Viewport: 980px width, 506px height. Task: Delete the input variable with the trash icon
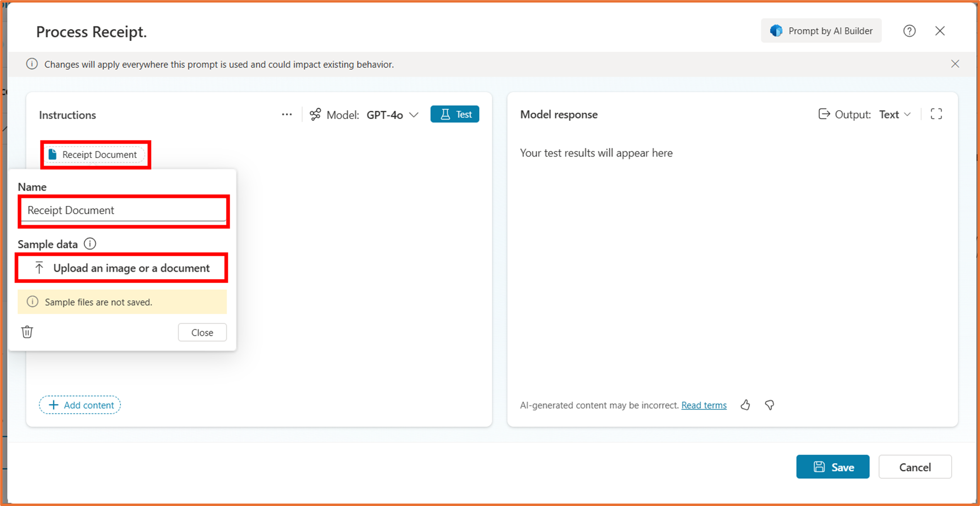[27, 332]
